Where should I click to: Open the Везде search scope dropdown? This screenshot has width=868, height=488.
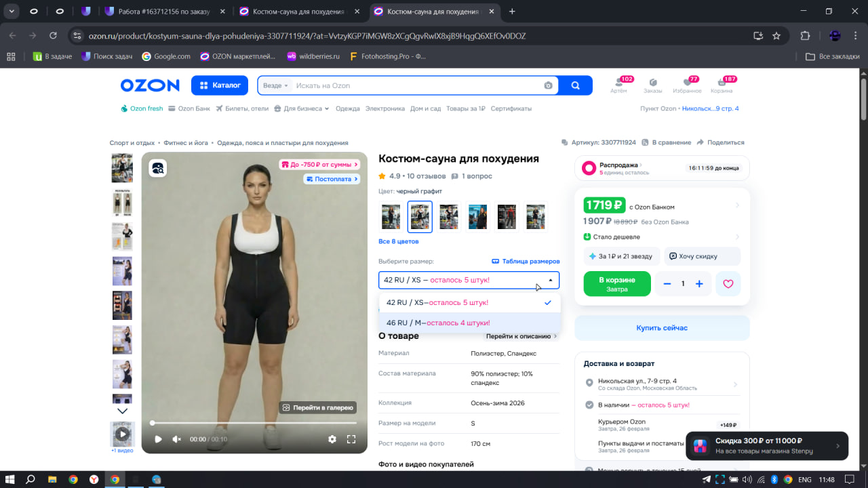coord(275,85)
